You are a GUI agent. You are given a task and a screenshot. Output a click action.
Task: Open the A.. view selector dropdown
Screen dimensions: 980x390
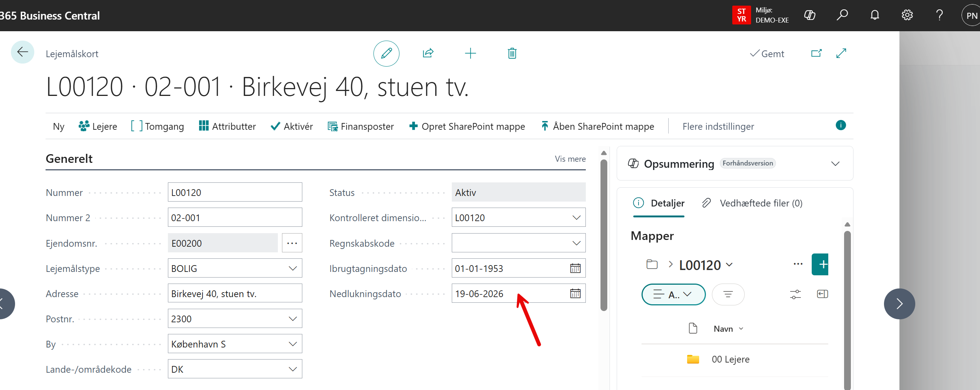673,294
